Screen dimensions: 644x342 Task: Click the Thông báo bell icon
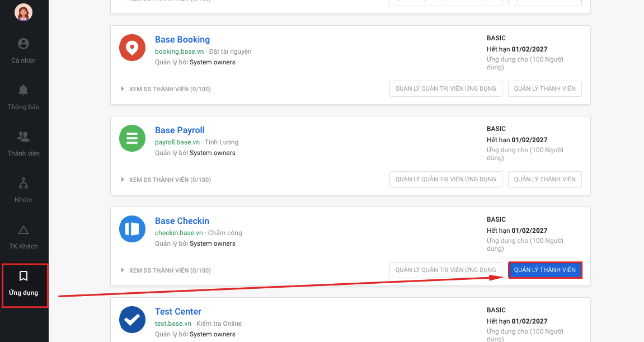tap(23, 90)
